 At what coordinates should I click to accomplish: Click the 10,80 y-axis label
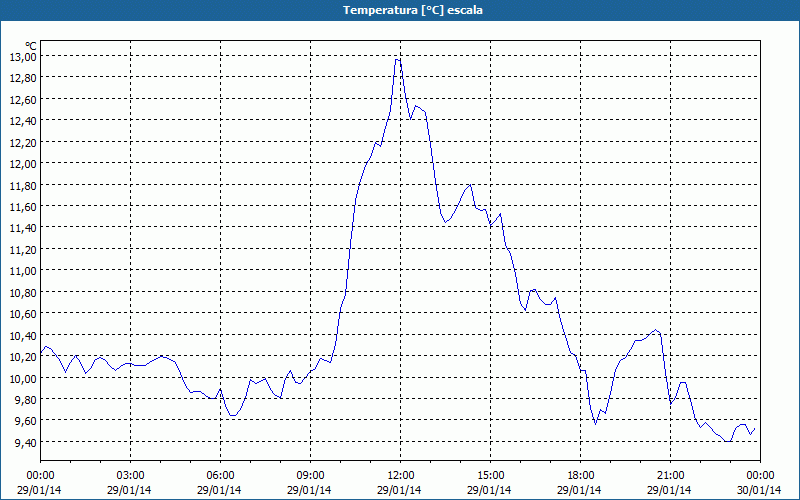point(22,292)
